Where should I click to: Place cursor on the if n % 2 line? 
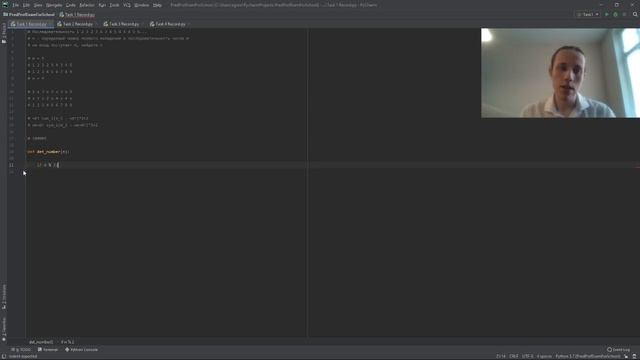[x=48, y=165]
